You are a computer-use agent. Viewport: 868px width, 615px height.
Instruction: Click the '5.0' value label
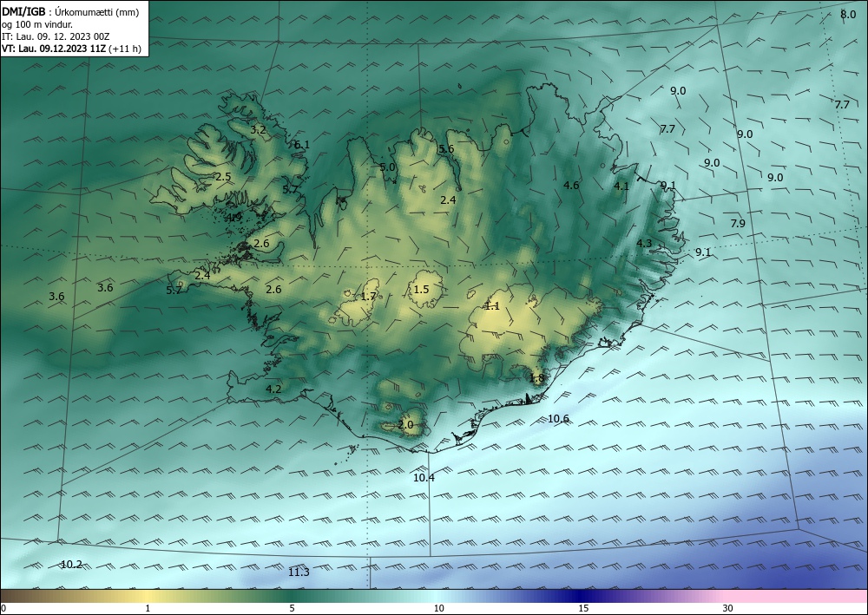click(x=387, y=167)
